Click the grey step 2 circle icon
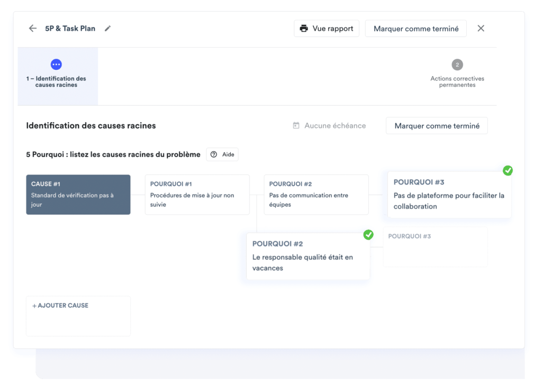 457,65
